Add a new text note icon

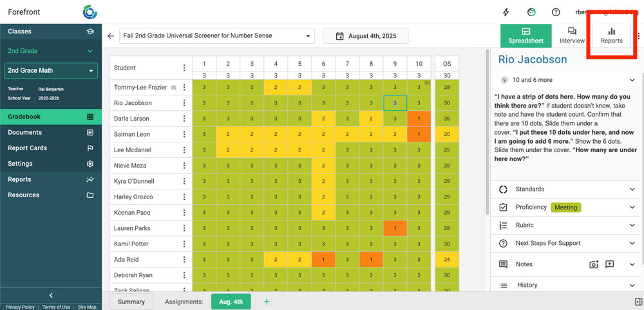coord(610,264)
